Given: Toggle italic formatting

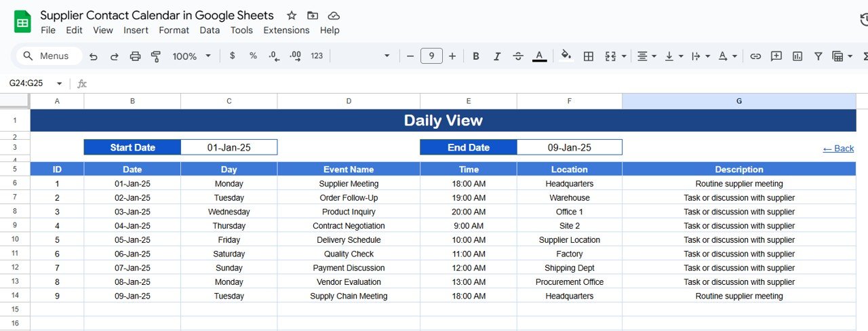Looking at the screenshot, I should click(497, 56).
